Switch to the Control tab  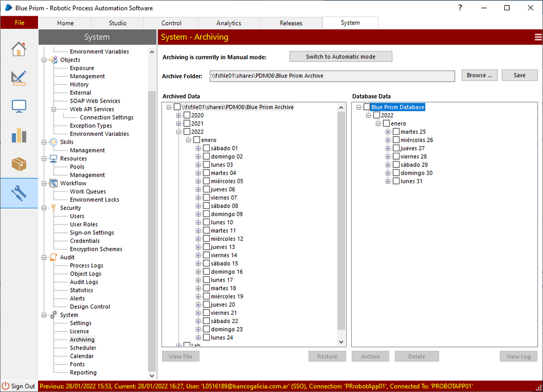point(171,23)
